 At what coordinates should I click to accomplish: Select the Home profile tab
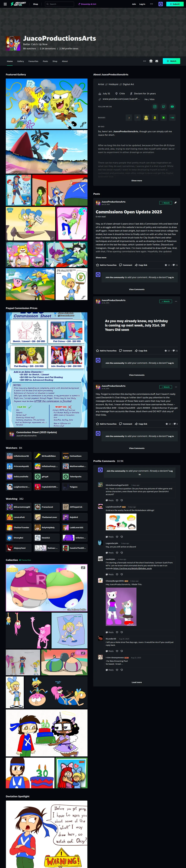pos(10,61)
